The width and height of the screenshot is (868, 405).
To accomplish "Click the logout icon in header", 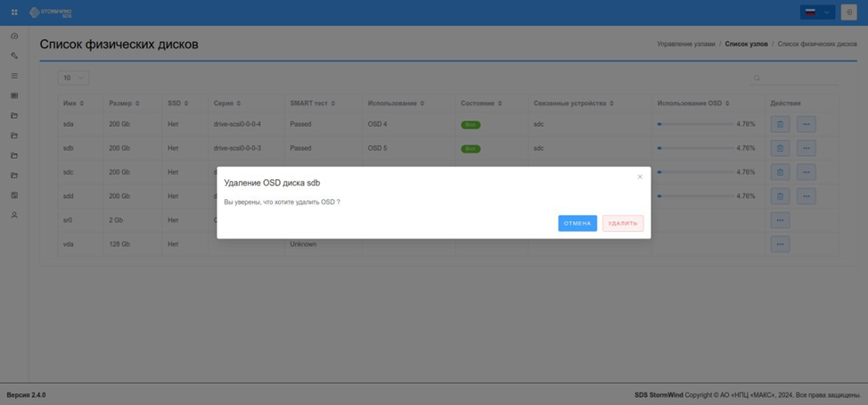I will pyautogui.click(x=848, y=12).
